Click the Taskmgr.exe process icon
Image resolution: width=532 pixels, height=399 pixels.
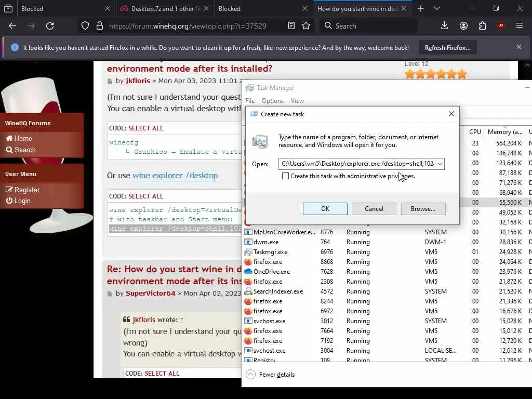tap(248, 252)
